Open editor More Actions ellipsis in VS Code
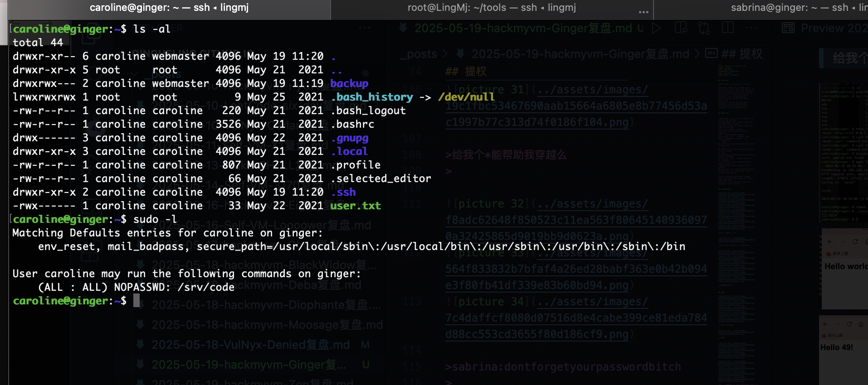This screenshot has width=868, height=385. [x=751, y=28]
